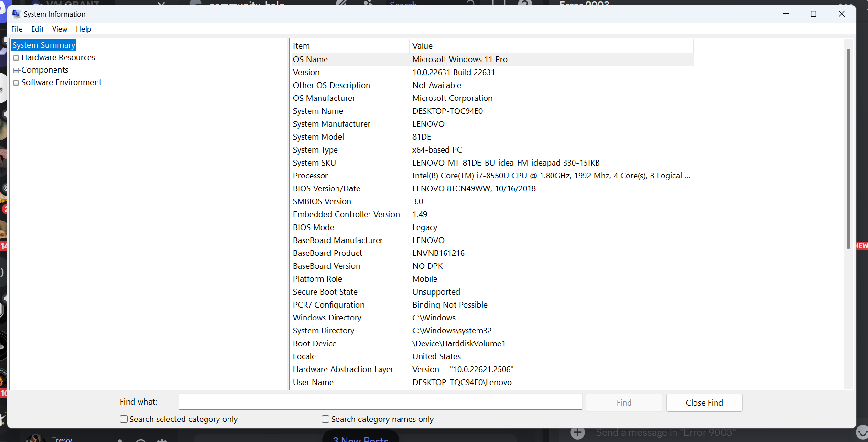Click the System Model value 81DE

(x=422, y=137)
